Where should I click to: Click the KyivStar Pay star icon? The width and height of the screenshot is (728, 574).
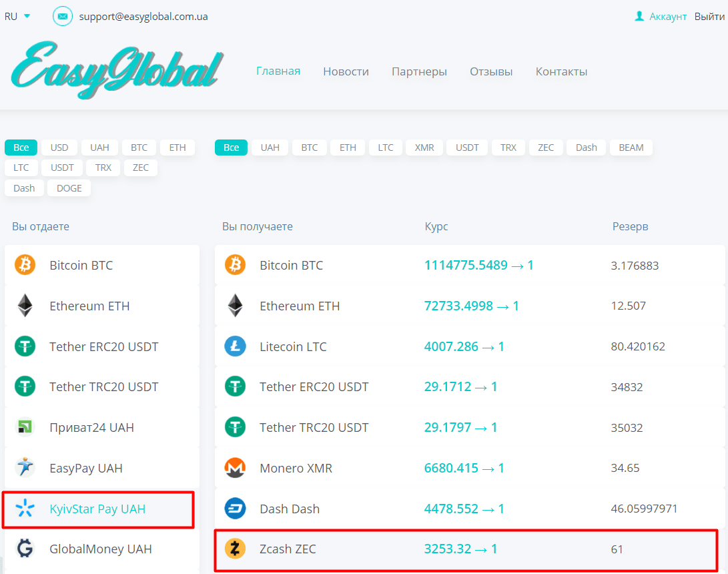click(25, 509)
